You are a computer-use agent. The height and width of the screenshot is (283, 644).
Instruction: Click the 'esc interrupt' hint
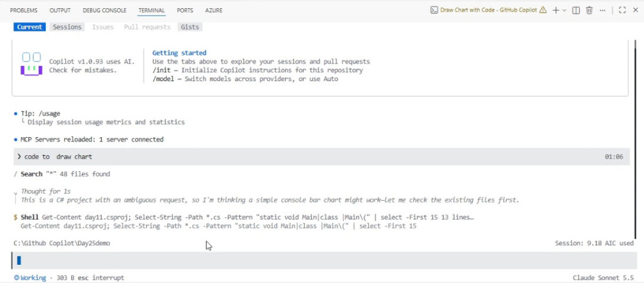pos(103,278)
